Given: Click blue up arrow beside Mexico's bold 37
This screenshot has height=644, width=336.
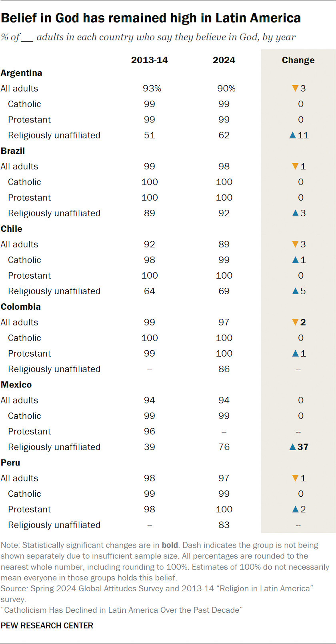Looking at the screenshot, I should [292, 447].
